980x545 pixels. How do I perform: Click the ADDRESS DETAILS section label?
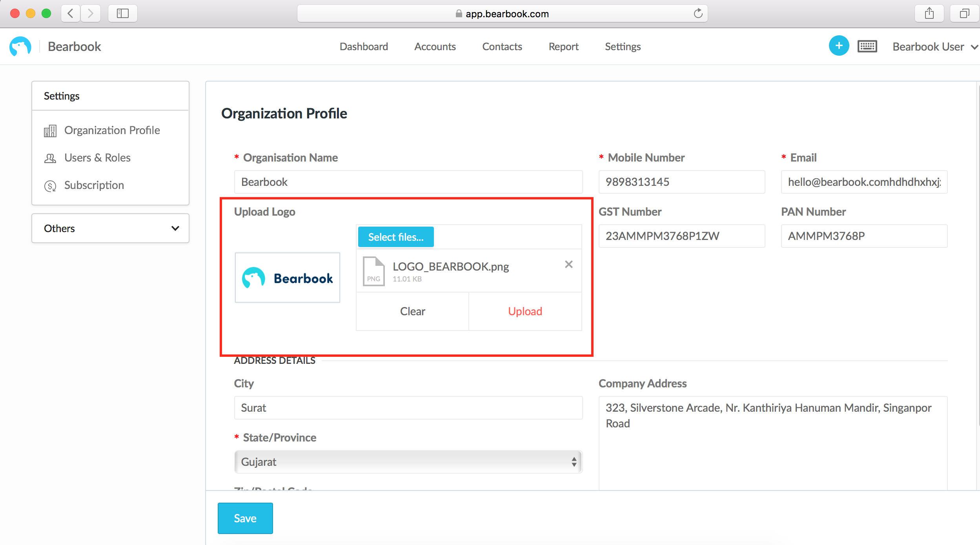[275, 360]
